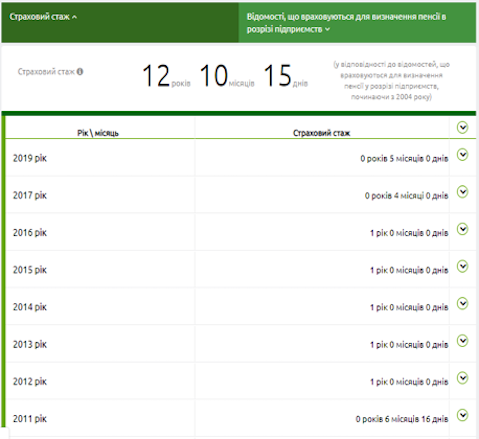Expand all years via header chevron icon
The image size is (479, 439).
click(462, 127)
